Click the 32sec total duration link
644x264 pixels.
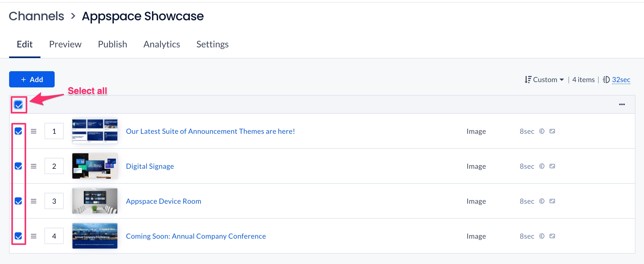coord(621,80)
